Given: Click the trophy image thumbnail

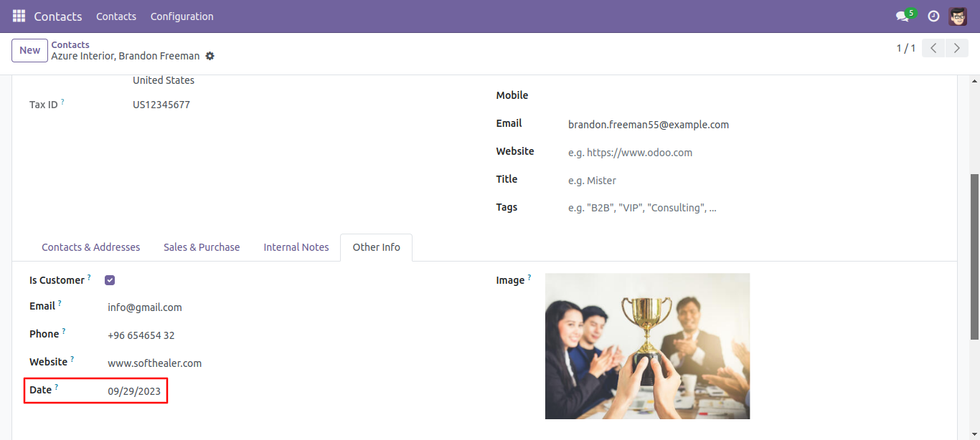Looking at the screenshot, I should pos(648,346).
